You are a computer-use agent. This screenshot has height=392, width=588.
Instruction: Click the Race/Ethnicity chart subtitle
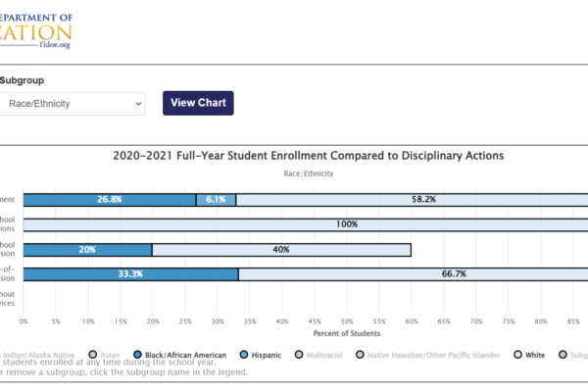(x=309, y=173)
